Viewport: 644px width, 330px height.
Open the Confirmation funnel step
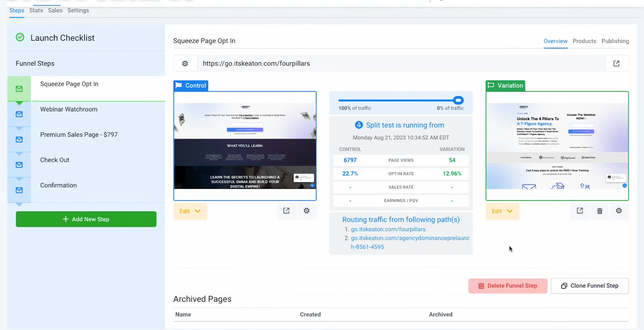point(98,190)
